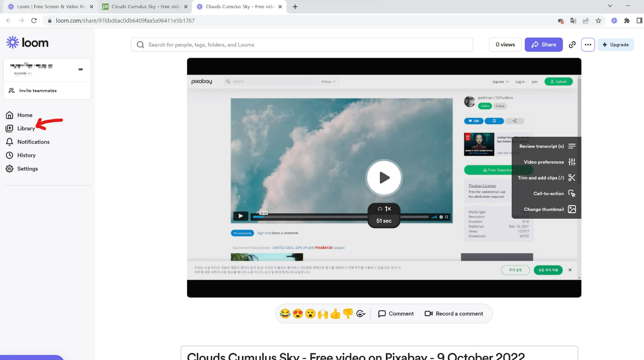React with raised hands emoji
This screenshot has width=644, height=360.
pyautogui.click(x=323, y=314)
